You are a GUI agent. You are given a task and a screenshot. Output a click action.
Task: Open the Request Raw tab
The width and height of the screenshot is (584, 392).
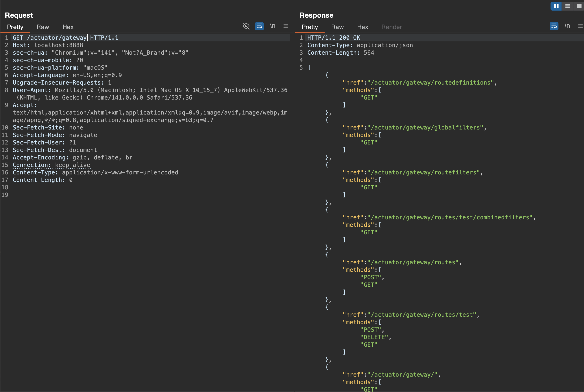click(43, 27)
